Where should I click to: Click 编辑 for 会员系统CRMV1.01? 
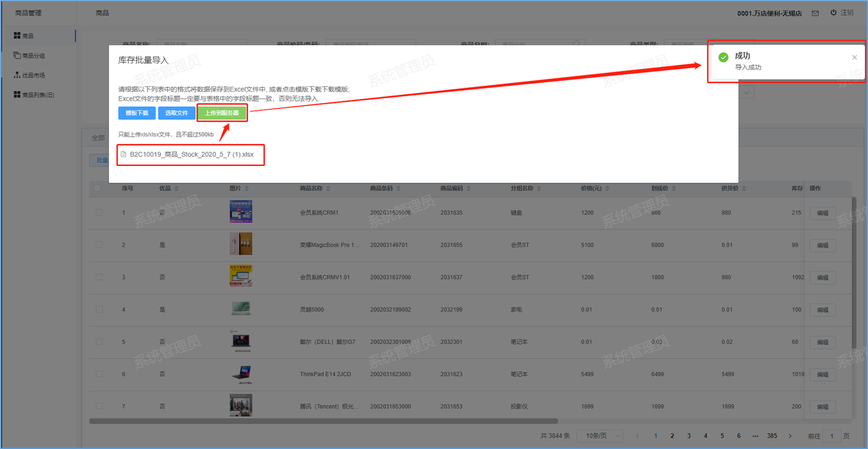(x=822, y=278)
